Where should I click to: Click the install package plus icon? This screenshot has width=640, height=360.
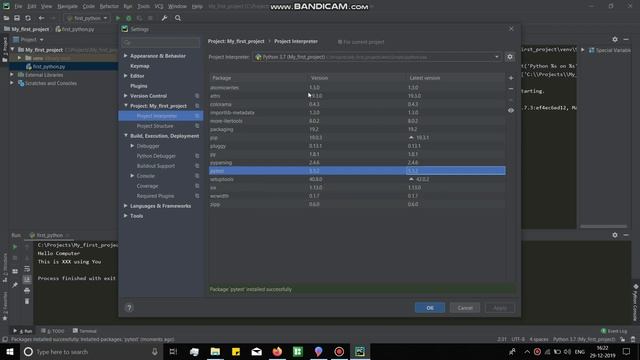511,78
